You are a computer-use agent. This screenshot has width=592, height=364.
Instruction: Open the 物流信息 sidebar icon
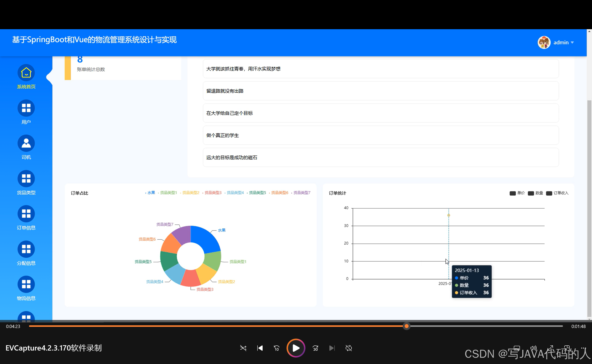26,284
